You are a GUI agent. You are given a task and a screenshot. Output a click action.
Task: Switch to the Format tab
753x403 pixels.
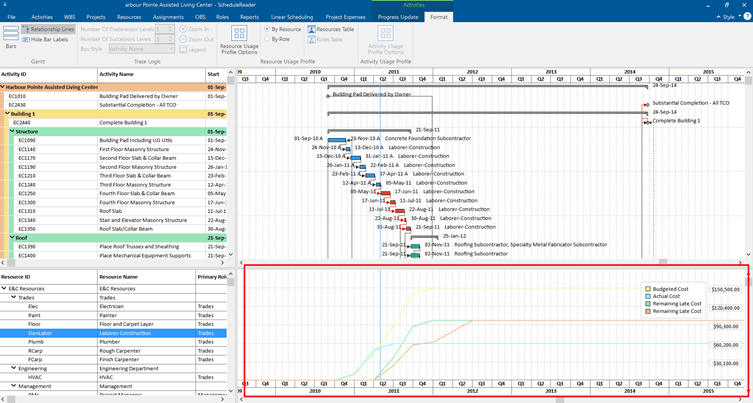pos(438,17)
